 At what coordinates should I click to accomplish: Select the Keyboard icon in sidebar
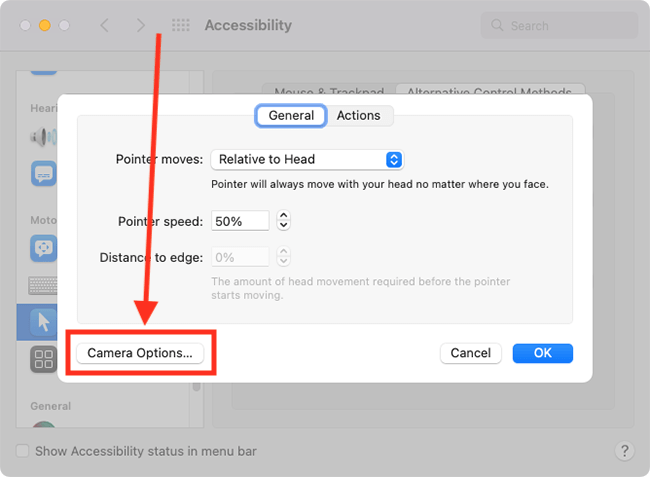pyautogui.click(x=43, y=286)
